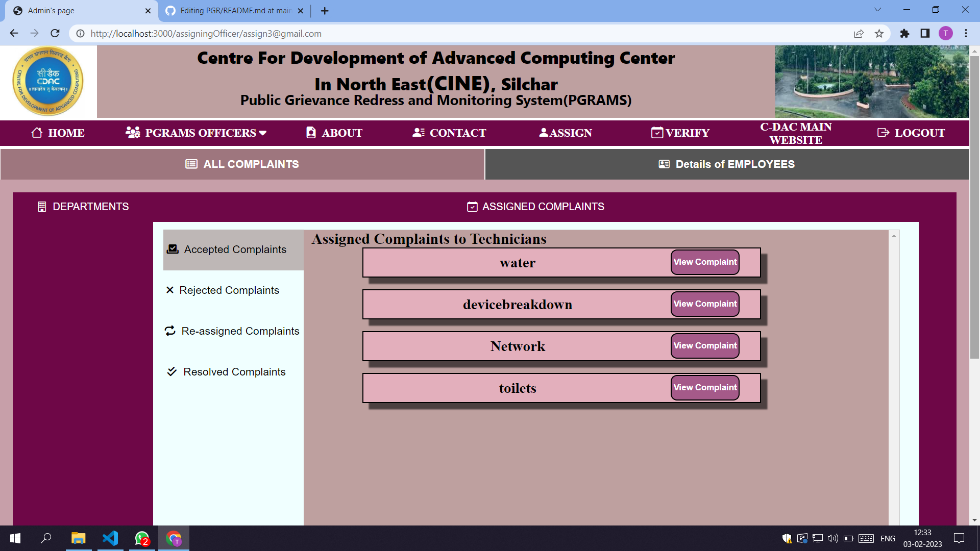The height and width of the screenshot is (551, 980).
Task: Click the HOME house icon in navbar
Action: click(x=37, y=133)
